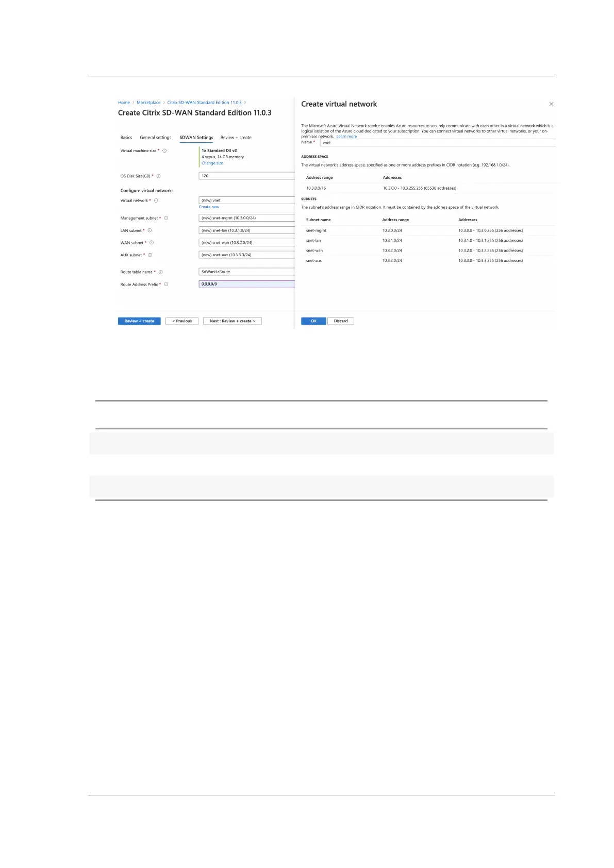Close the Create virtual network panel
This screenshot has width=614, height=868.
tap(551, 104)
